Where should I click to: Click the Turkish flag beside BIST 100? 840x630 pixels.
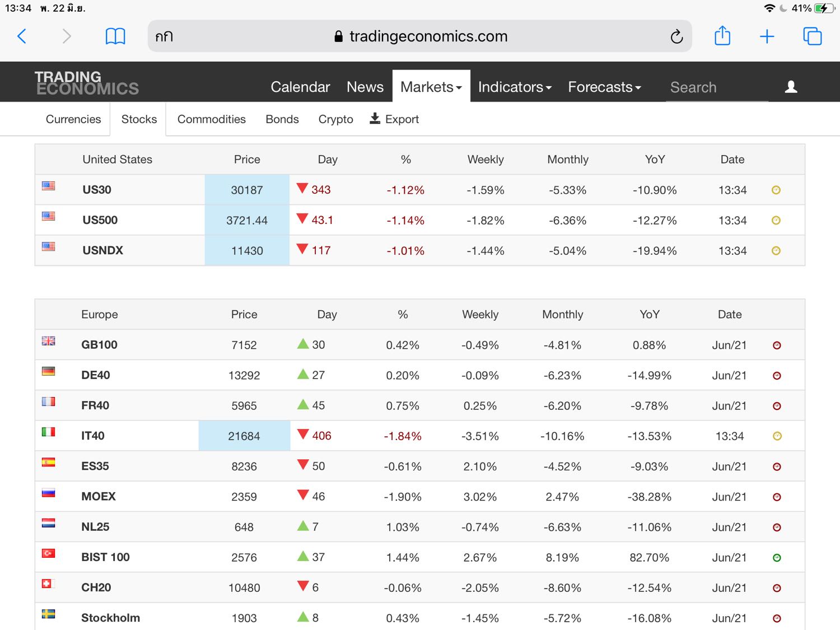coord(49,553)
